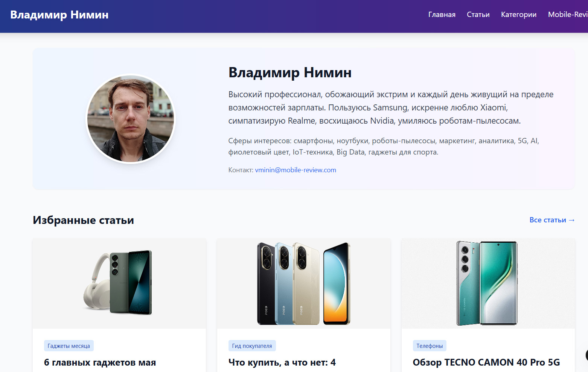Open the Все статьи → link
The width and height of the screenshot is (588, 372).
[552, 220]
